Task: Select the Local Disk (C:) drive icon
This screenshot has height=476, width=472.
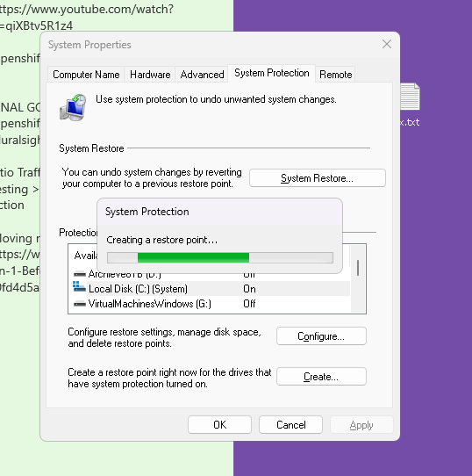Action: [x=79, y=287]
